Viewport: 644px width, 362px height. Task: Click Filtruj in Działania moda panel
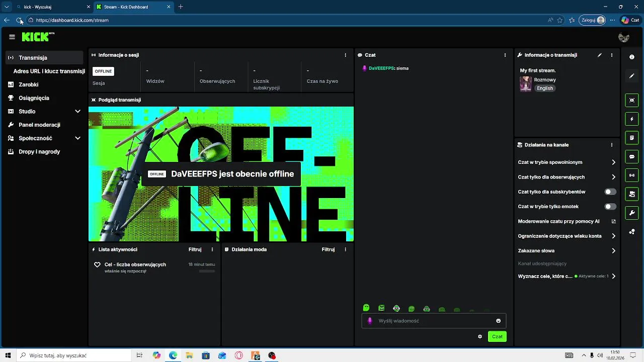328,249
